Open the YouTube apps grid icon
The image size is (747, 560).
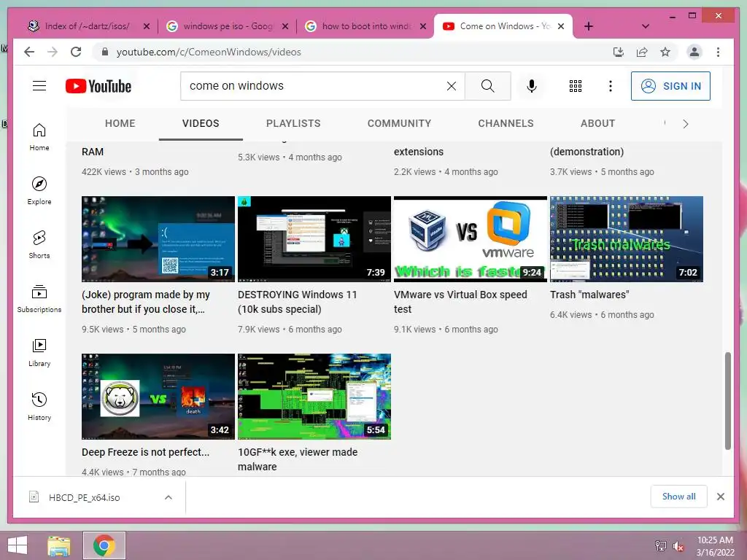[576, 86]
